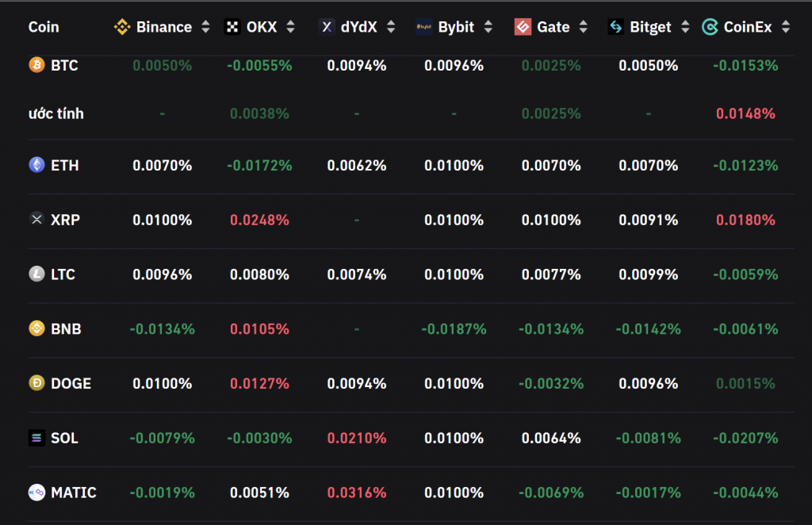The height and width of the screenshot is (525, 812).
Task: Select BNB Bybit rate -0.0187%
Action: pos(454,329)
